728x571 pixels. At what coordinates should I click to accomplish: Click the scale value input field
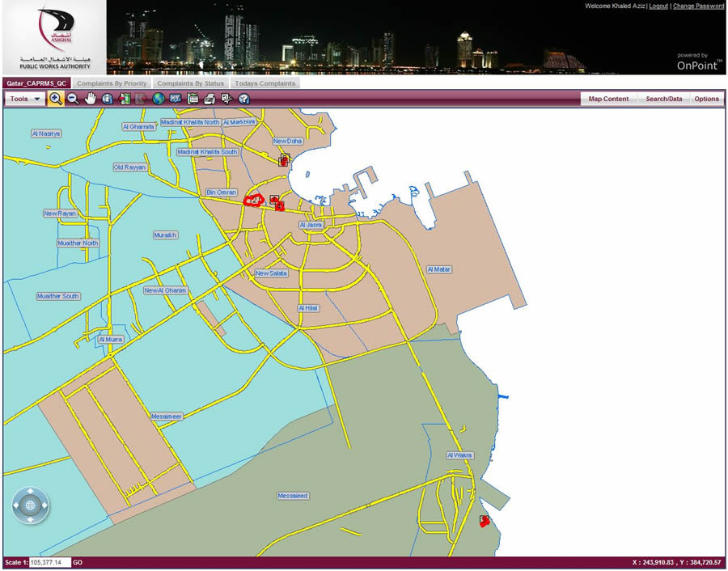50,562
